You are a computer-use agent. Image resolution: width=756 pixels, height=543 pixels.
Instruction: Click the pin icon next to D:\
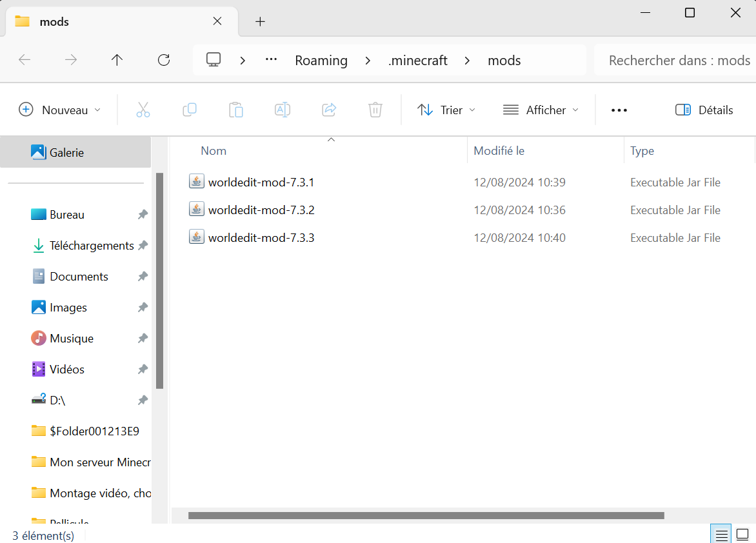point(143,400)
